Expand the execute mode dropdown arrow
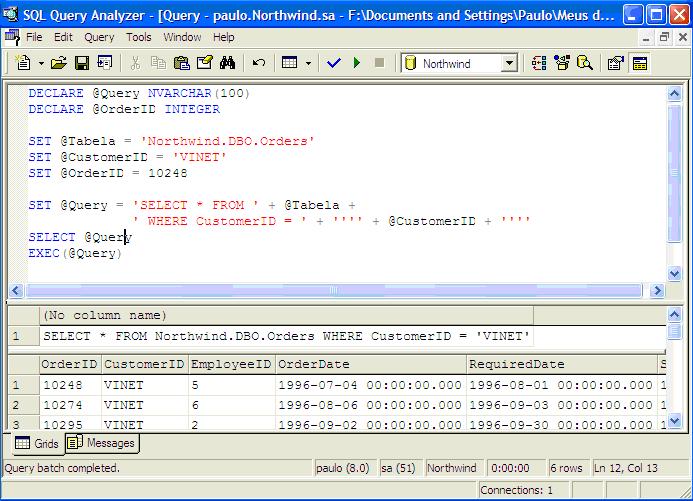Screen dimensions: 693x501 click(308, 63)
